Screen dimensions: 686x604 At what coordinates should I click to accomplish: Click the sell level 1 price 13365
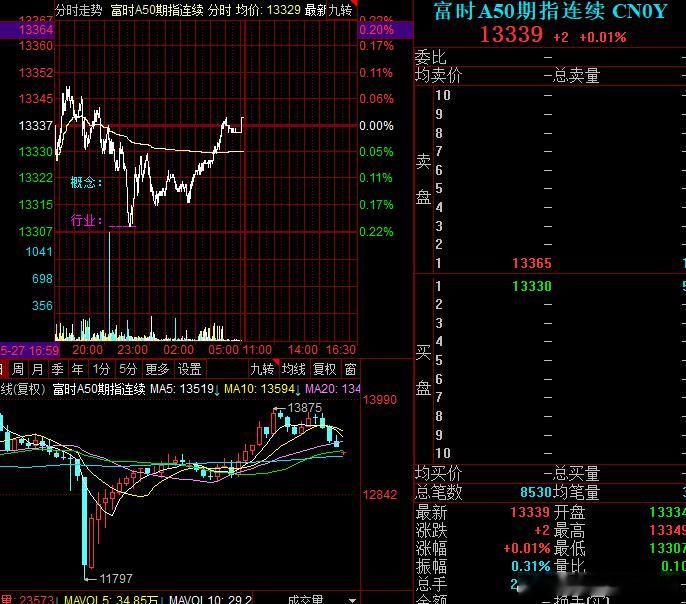tap(532, 263)
